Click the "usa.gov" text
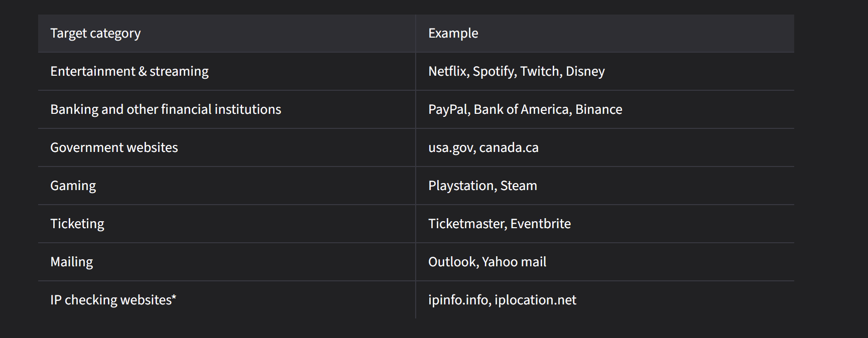 click(450, 148)
